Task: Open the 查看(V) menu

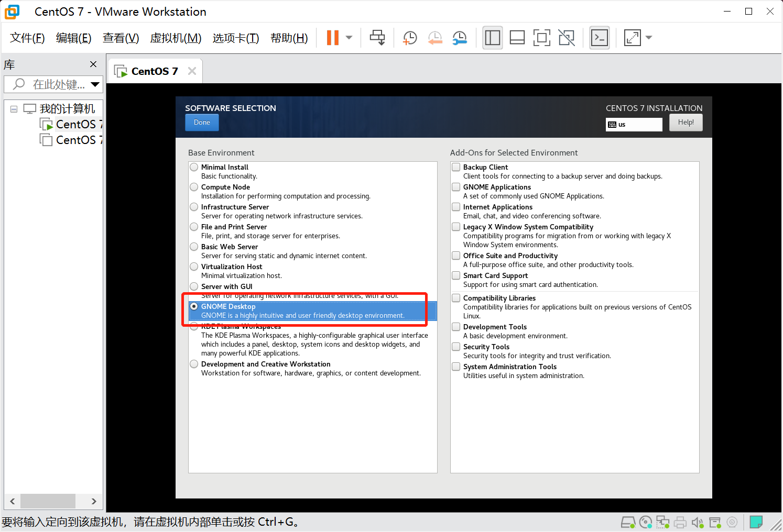Action: pos(121,38)
